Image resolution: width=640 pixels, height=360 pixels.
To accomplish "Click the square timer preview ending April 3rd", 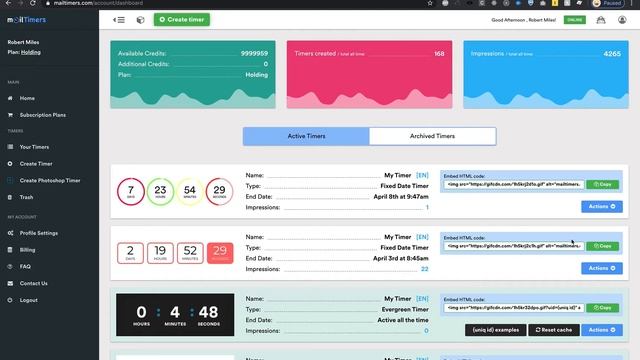I will [x=175, y=253].
